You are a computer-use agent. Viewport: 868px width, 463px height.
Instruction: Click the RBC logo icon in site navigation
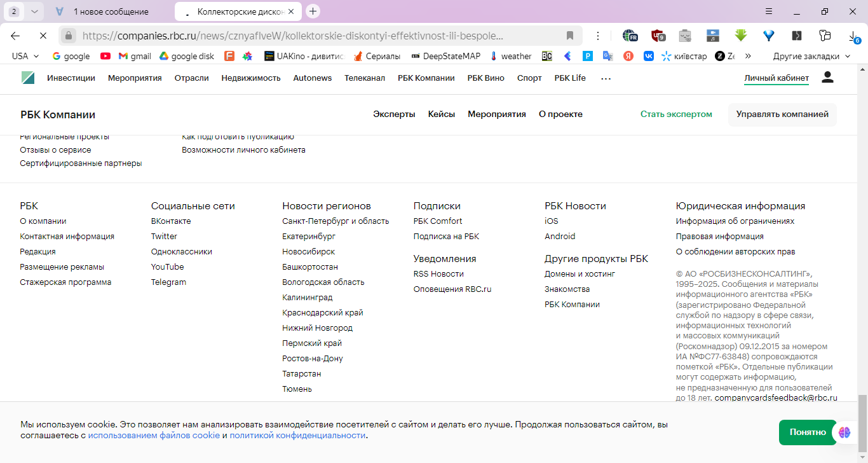tap(28, 78)
